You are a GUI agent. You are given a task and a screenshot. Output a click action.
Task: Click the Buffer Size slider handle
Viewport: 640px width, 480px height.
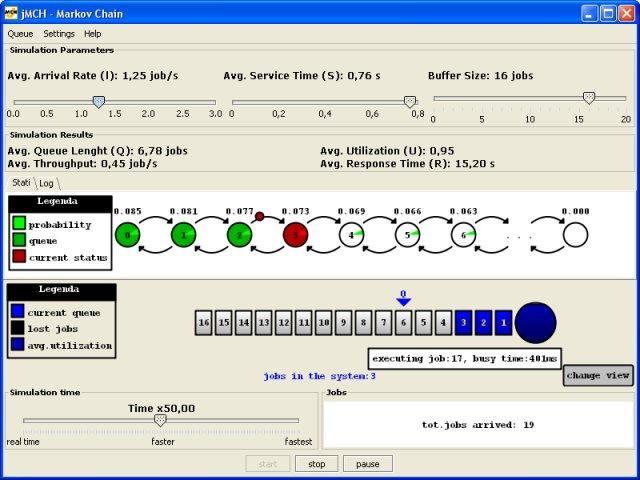pyautogui.click(x=589, y=98)
